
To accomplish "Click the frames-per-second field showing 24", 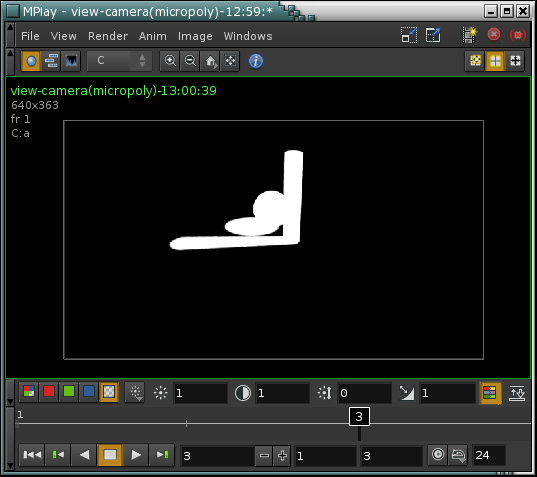I will [x=488, y=455].
